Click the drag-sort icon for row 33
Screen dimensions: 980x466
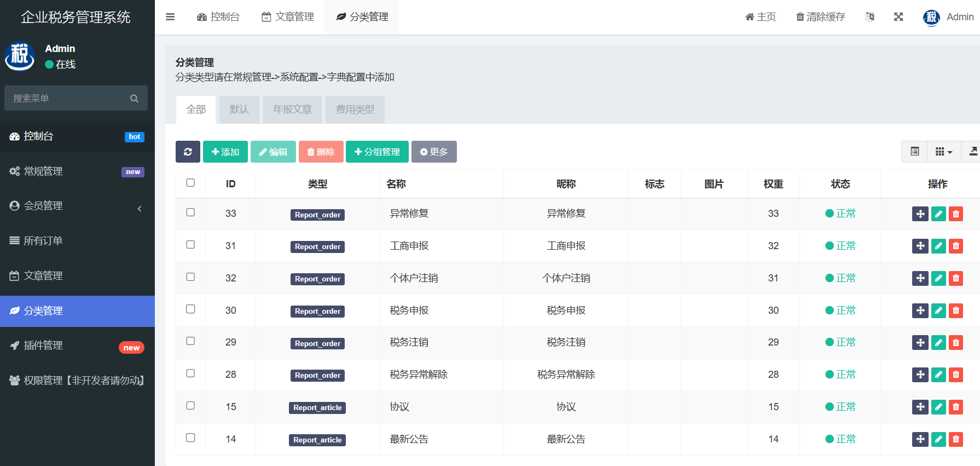click(x=920, y=214)
